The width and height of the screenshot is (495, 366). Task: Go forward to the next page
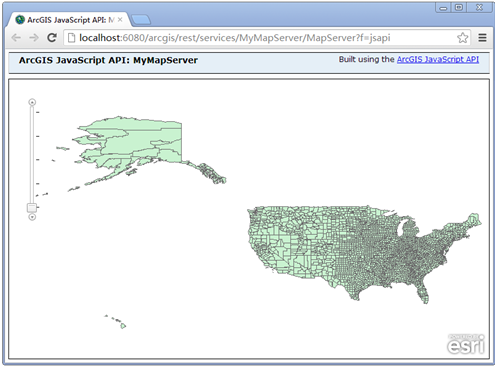click(34, 38)
